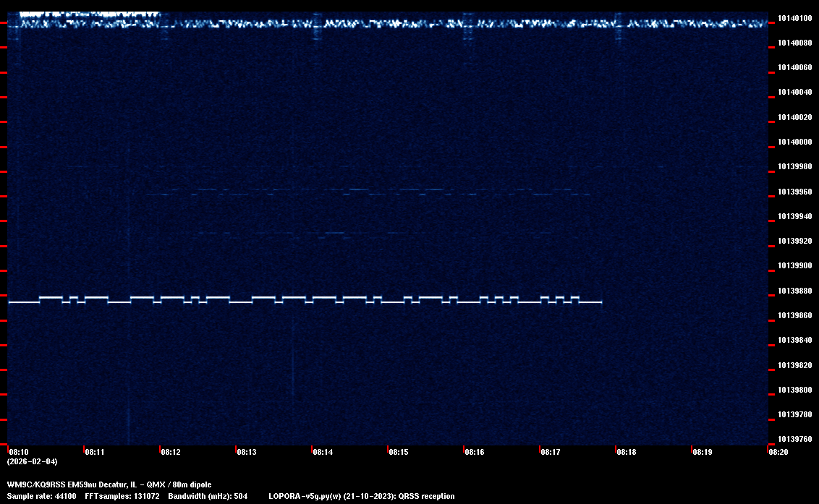Viewport: 819px width, 504px height.
Task: Select the 08:15 time marker
Action: 398,452
